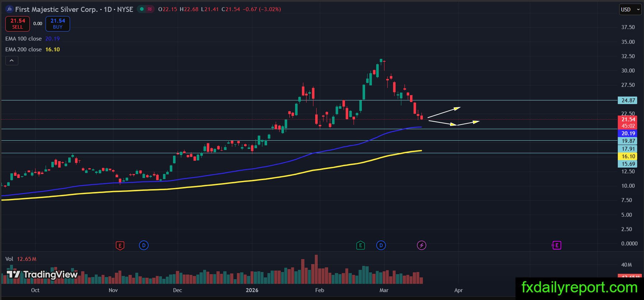This screenshot has height=300, width=644.
Task: Click the low value L21.41
Action: (210, 9)
